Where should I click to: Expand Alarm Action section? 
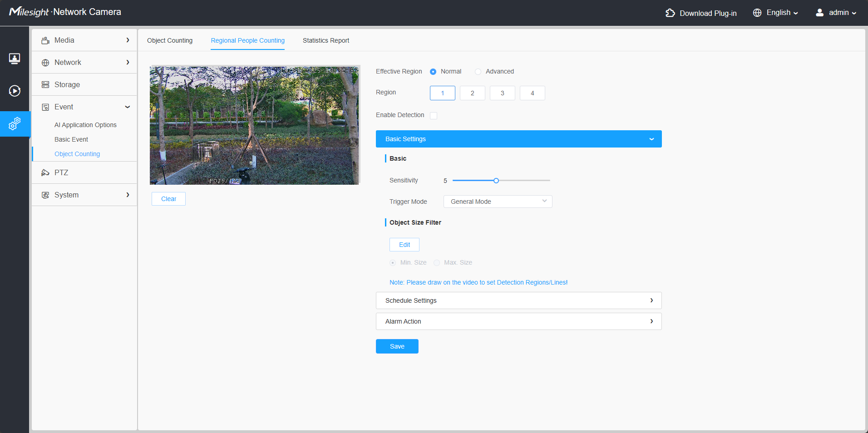coord(519,321)
